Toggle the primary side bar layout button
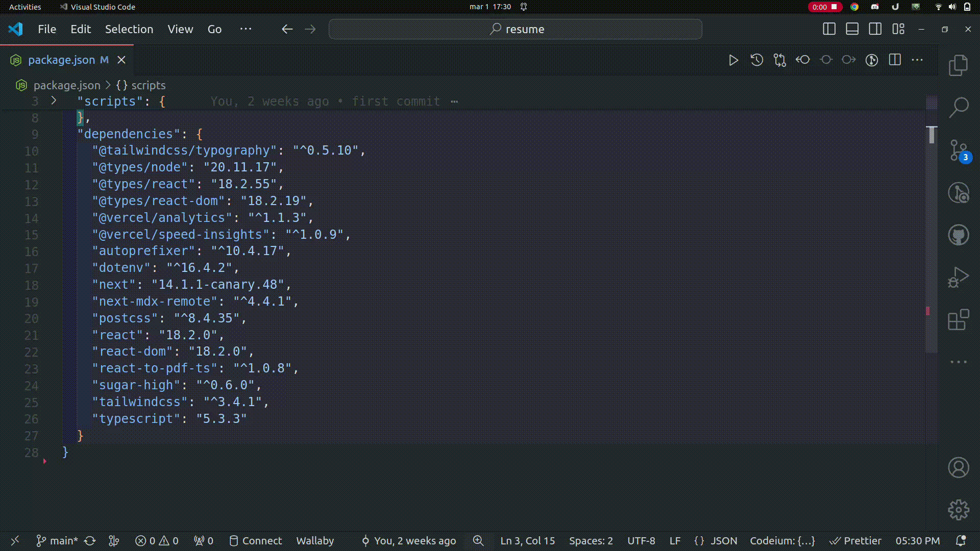 (829, 29)
